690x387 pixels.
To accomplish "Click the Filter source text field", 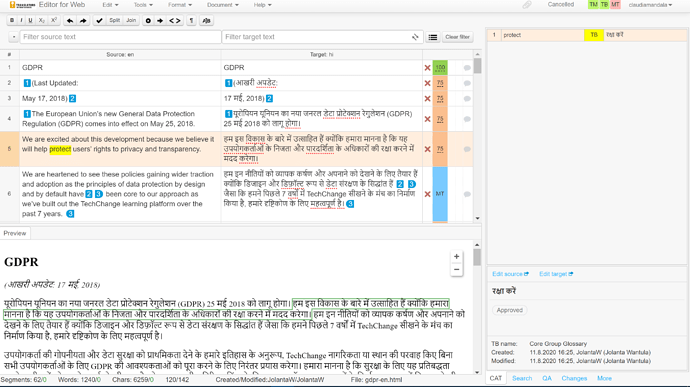I will (x=120, y=37).
